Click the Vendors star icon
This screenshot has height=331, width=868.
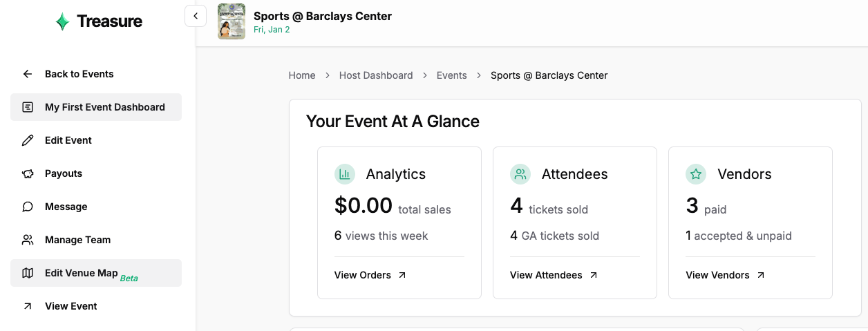tap(696, 174)
